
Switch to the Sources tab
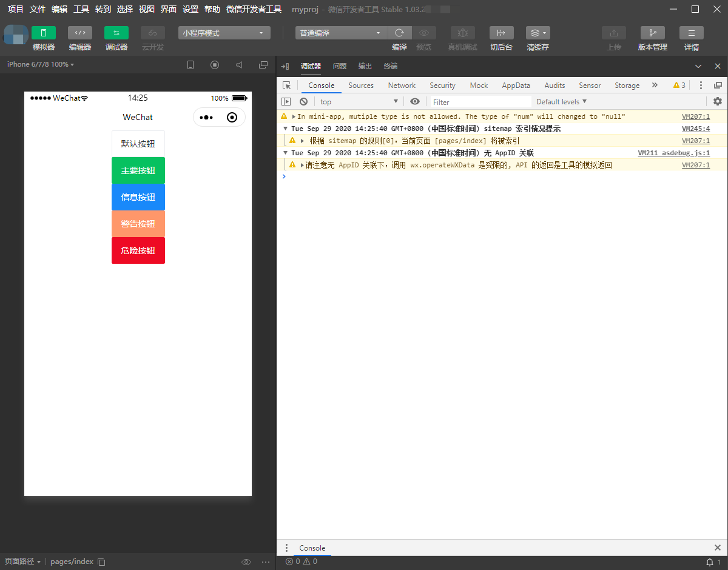[x=361, y=85]
